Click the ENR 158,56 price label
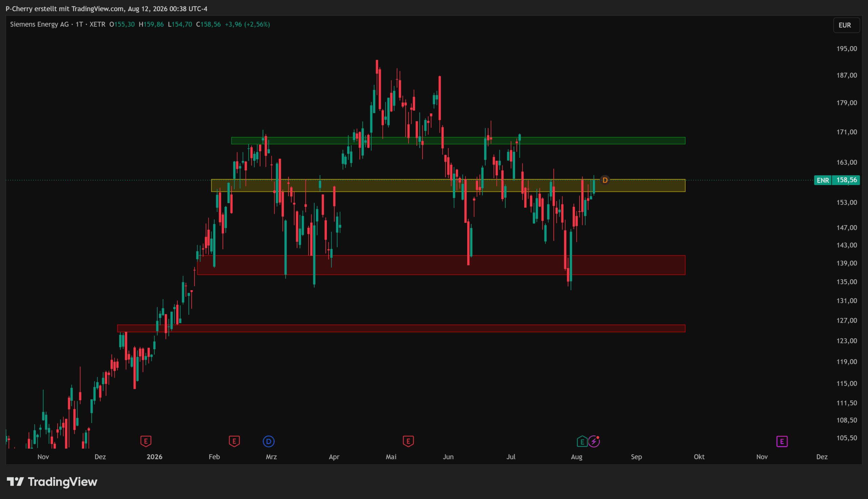Viewport: 868px width, 499px height. pos(837,180)
